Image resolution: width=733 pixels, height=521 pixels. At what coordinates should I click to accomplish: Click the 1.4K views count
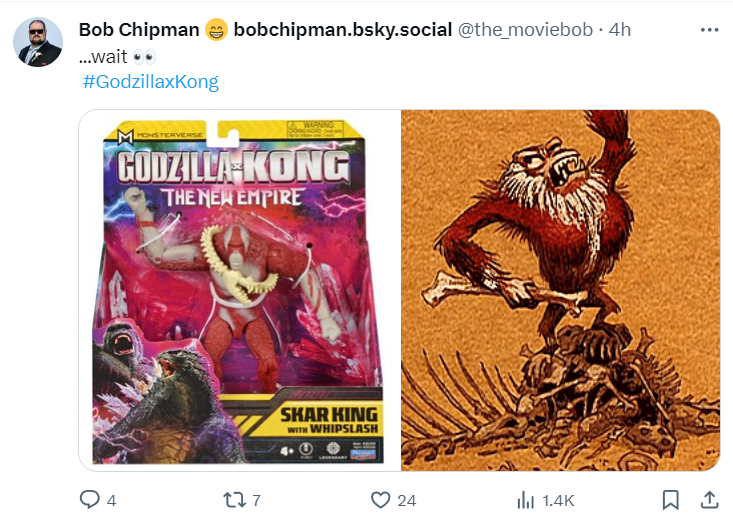pos(559,501)
